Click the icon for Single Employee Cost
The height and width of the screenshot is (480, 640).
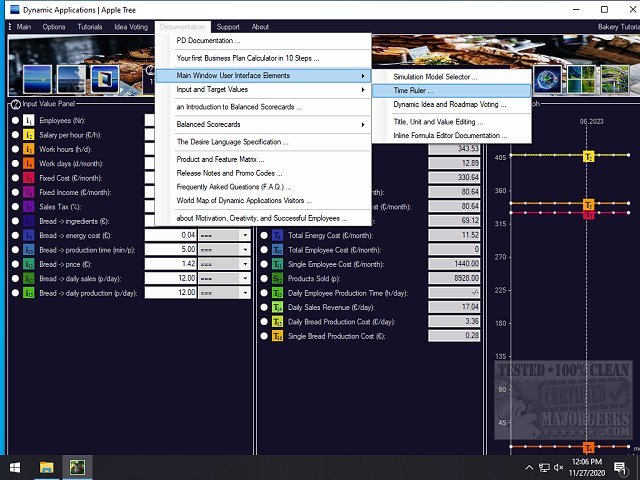(278, 264)
